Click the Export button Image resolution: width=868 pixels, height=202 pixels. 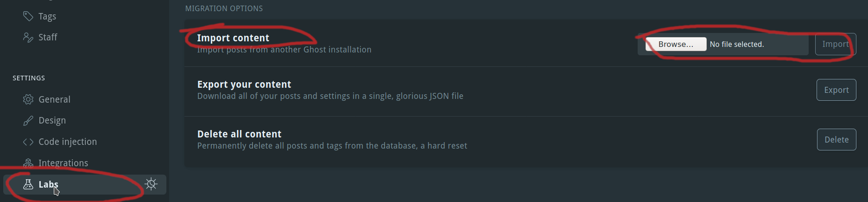[836, 90]
